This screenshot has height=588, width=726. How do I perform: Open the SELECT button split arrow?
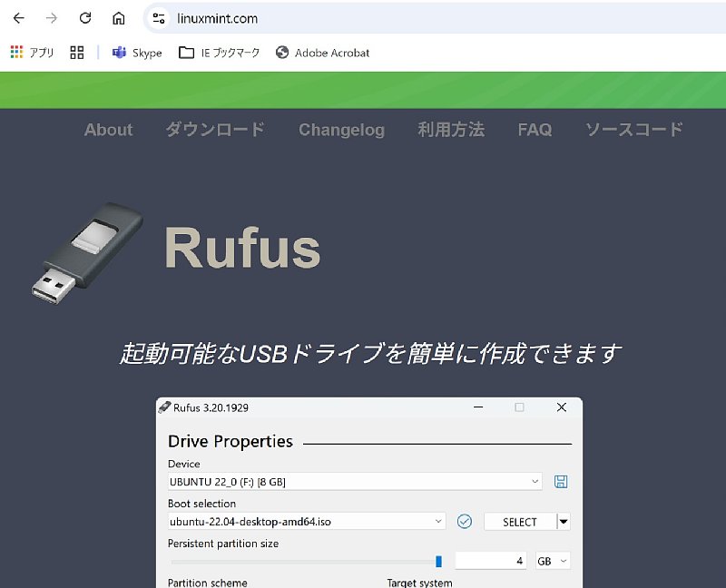click(564, 522)
